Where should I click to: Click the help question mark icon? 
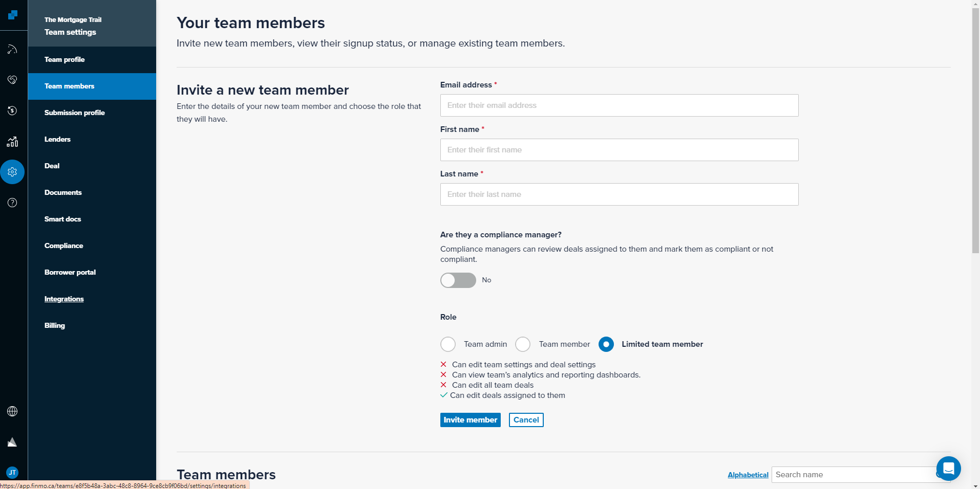tap(12, 203)
